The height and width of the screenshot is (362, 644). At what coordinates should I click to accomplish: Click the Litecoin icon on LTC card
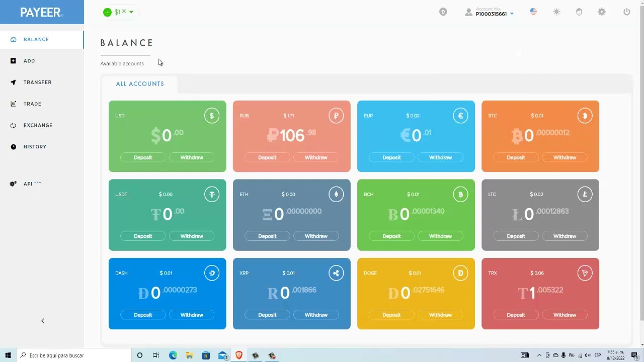(585, 194)
